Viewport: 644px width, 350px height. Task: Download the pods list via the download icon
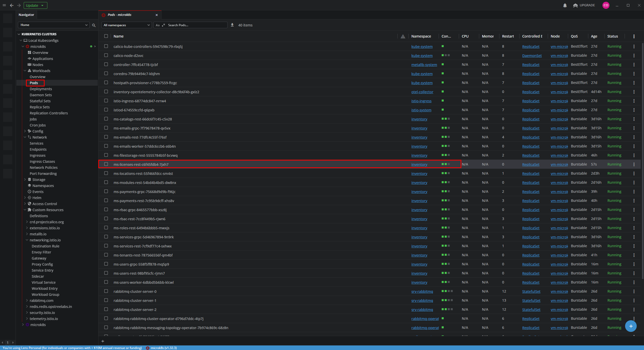[x=232, y=25]
